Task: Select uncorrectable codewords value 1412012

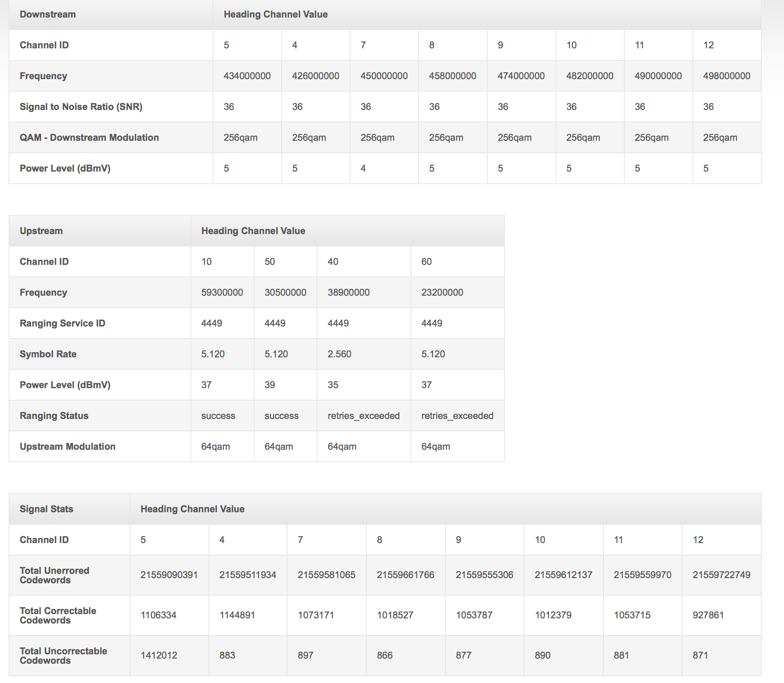Action: 159,656
